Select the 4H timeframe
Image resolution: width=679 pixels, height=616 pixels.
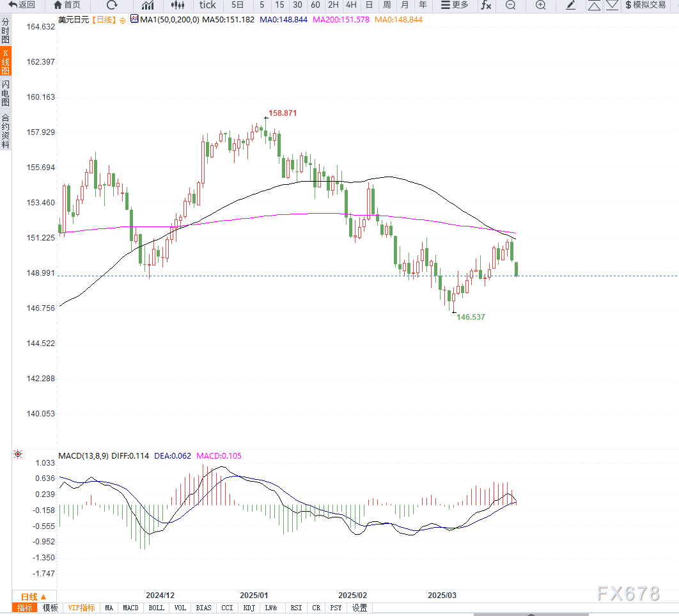[351, 5]
